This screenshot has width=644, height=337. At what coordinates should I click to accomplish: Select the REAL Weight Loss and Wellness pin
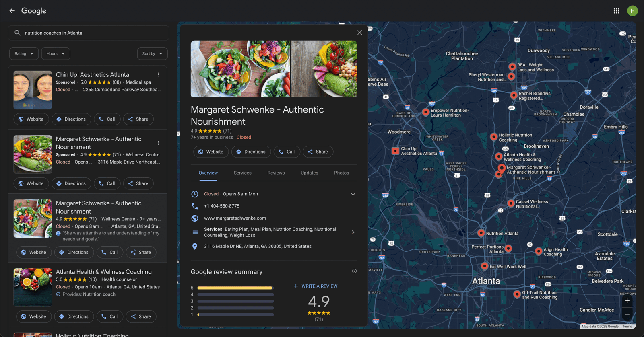point(512,67)
